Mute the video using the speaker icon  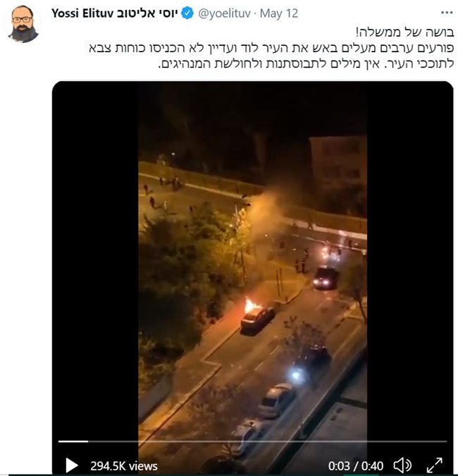(x=402, y=465)
